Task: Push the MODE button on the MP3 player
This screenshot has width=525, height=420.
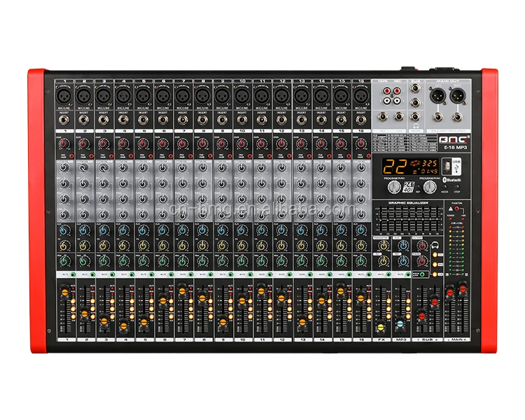Action: [444, 187]
